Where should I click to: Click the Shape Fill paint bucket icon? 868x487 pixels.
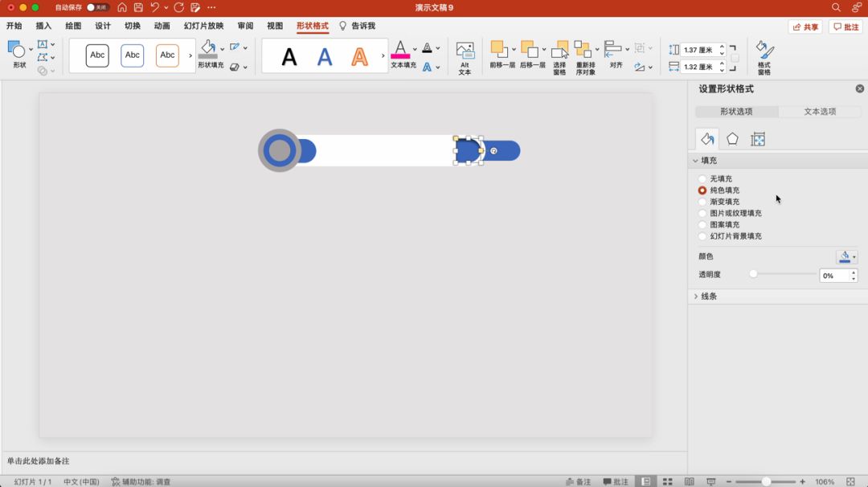point(208,49)
